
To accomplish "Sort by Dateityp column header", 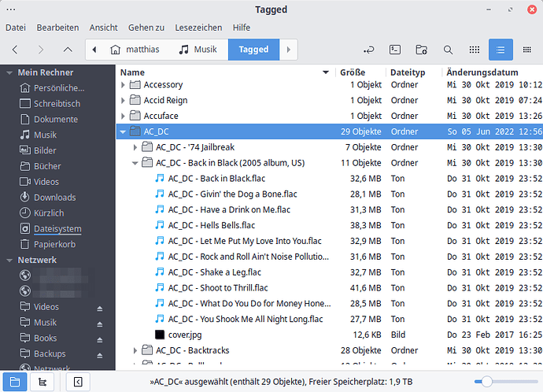I will point(414,72).
